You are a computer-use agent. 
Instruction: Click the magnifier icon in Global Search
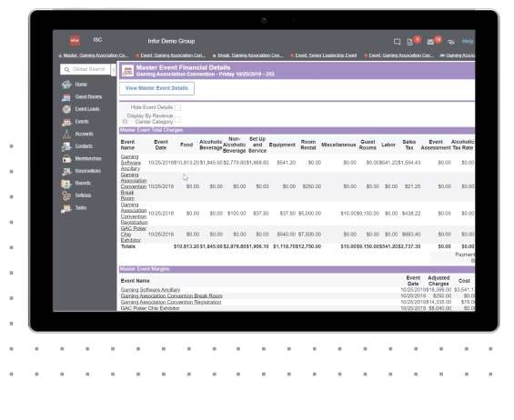click(x=67, y=69)
